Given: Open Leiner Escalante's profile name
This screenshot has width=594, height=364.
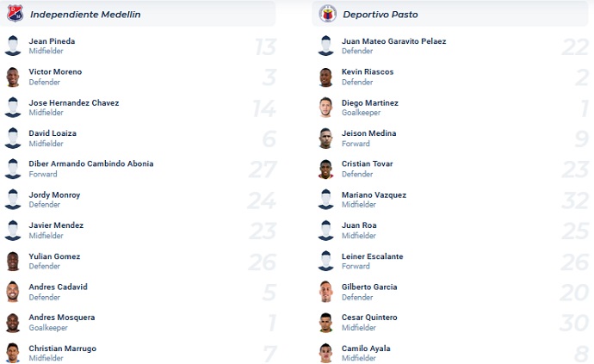Looking at the screenshot, I should click(x=373, y=256).
